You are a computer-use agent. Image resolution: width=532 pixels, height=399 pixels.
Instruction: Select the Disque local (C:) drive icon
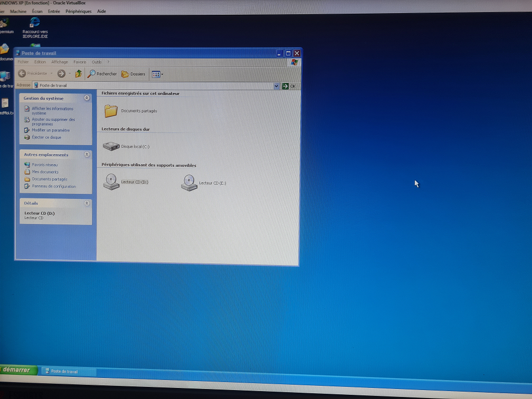coord(111,146)
